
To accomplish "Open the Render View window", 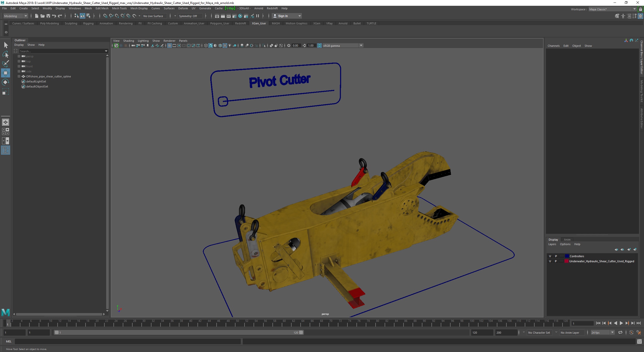I will 217,16.
